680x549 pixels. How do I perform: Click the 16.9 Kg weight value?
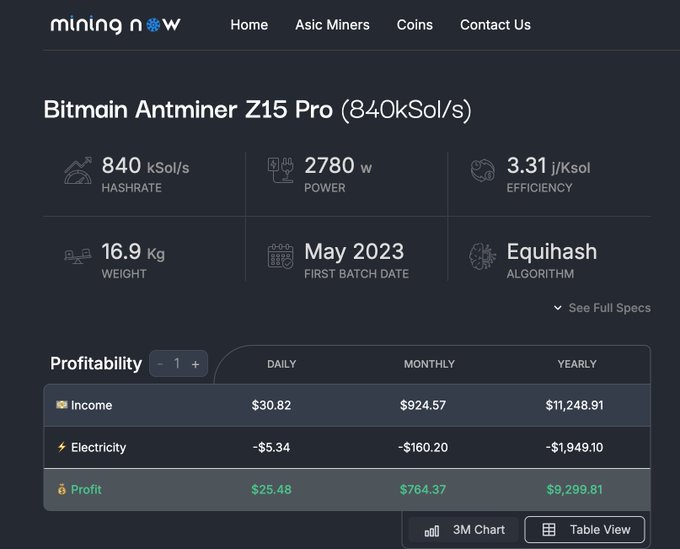tap(133, 252)
